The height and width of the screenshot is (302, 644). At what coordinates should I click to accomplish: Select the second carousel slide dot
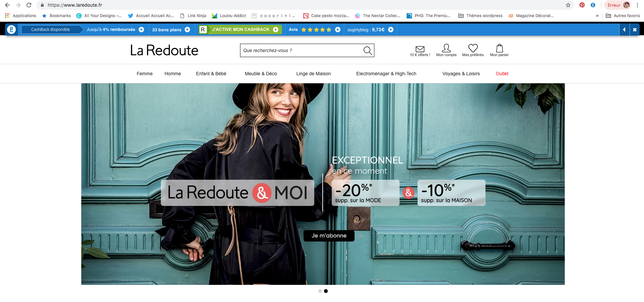tap(326, 291)
